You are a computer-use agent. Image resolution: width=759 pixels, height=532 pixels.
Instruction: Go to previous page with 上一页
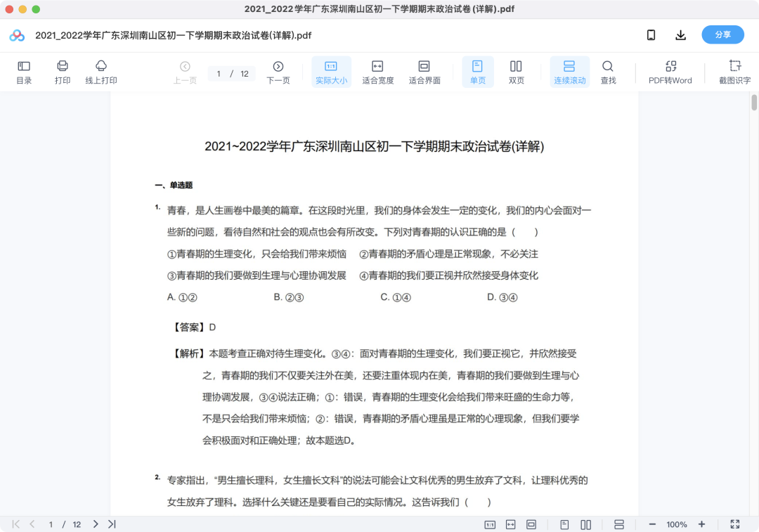tap(185, 72)
